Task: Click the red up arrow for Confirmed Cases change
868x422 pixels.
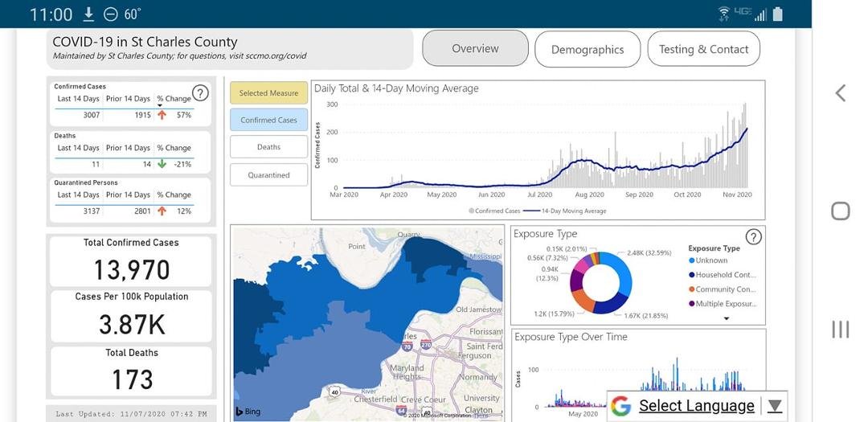Action: [x=162, y=115]
